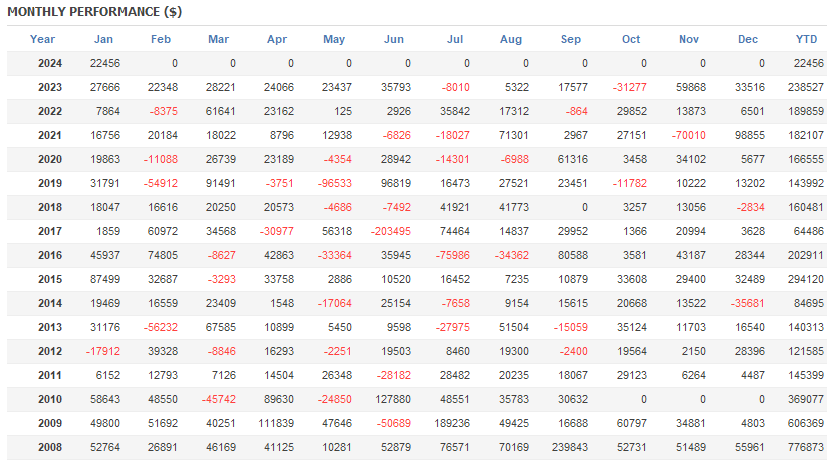Select the Jun column header

pyautogui.click(x=394, y=39)
